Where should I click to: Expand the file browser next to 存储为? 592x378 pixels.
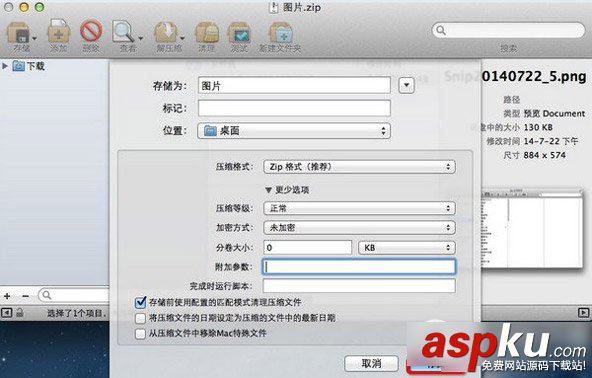click(406, 85)
